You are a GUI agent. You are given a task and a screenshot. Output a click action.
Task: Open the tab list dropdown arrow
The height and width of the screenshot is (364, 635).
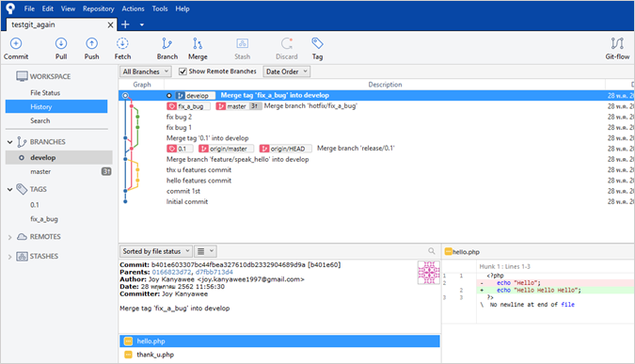coord(142,24)
